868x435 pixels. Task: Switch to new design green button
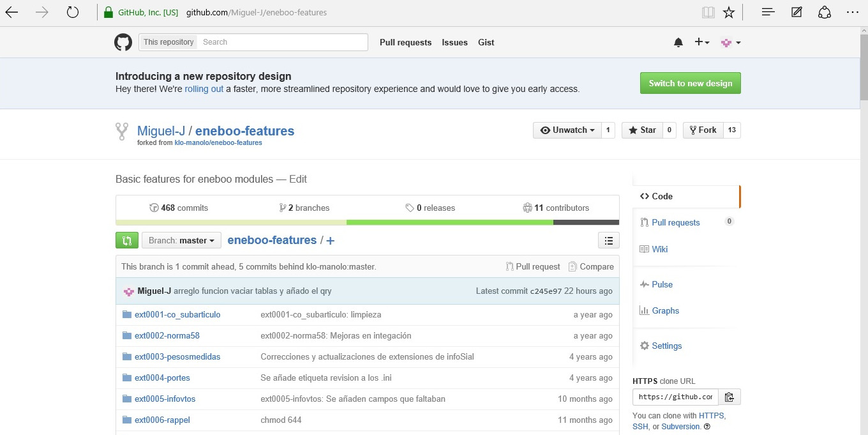point(691,83)
